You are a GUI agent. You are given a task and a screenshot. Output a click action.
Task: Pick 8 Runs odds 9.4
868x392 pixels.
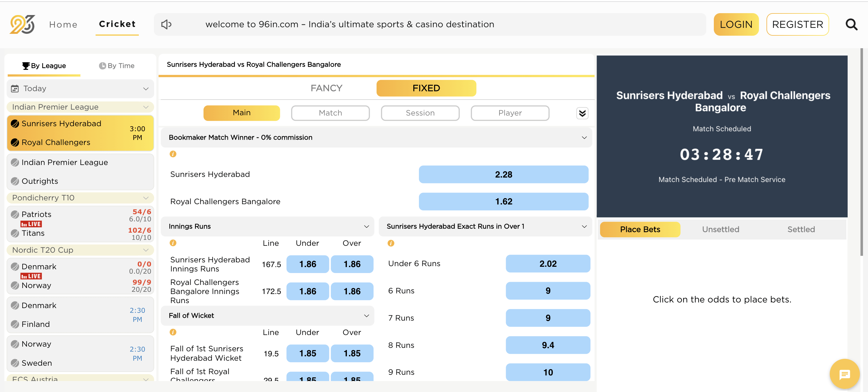click(x=547, y=345)
